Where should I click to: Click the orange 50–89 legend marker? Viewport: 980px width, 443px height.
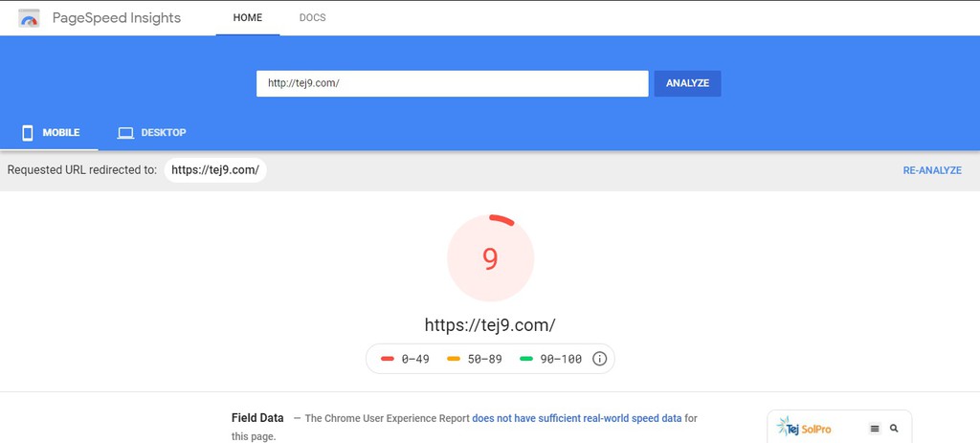coord(454,359)
